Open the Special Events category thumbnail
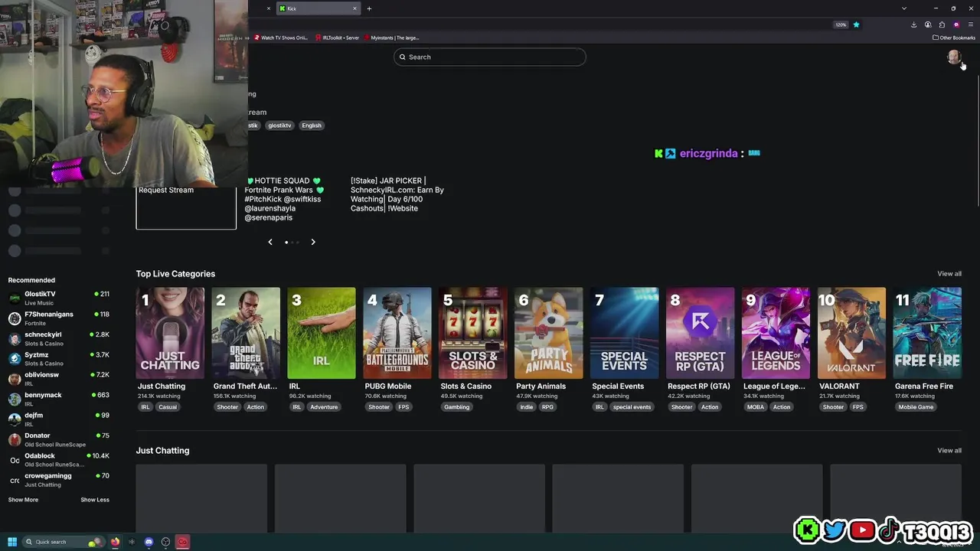 click(625, 333)
